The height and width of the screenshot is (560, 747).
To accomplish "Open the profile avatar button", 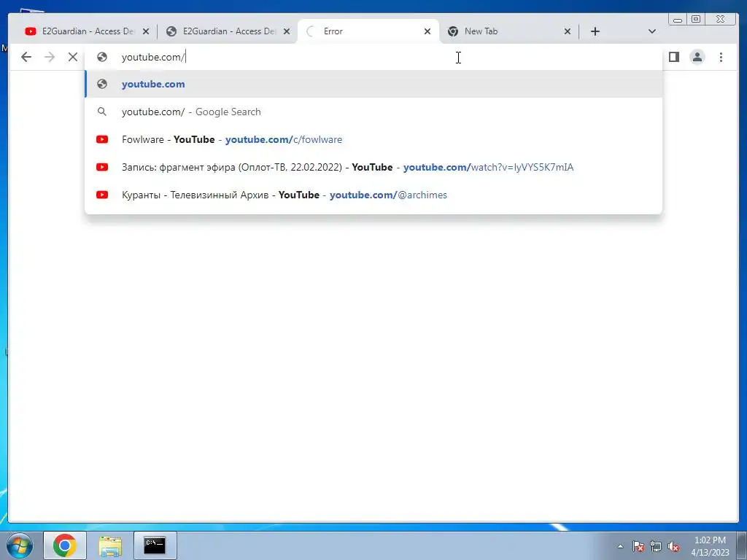I will click(x=697, y=57).
